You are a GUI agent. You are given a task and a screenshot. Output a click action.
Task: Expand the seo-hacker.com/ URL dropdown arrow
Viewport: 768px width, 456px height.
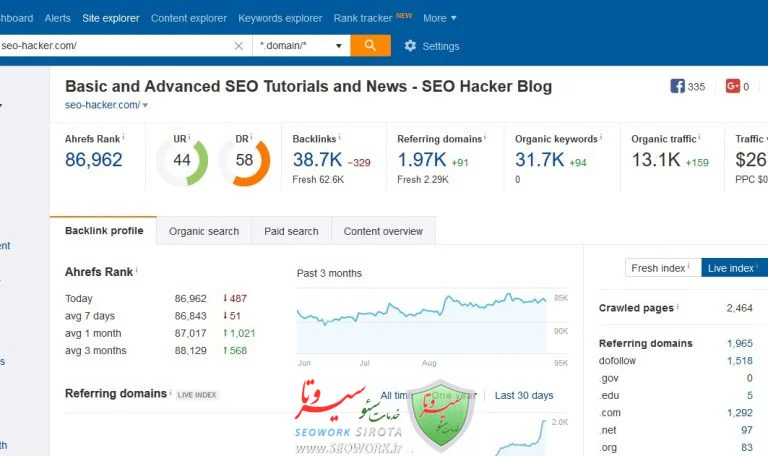pyautogui.click(x=145, y=105)
